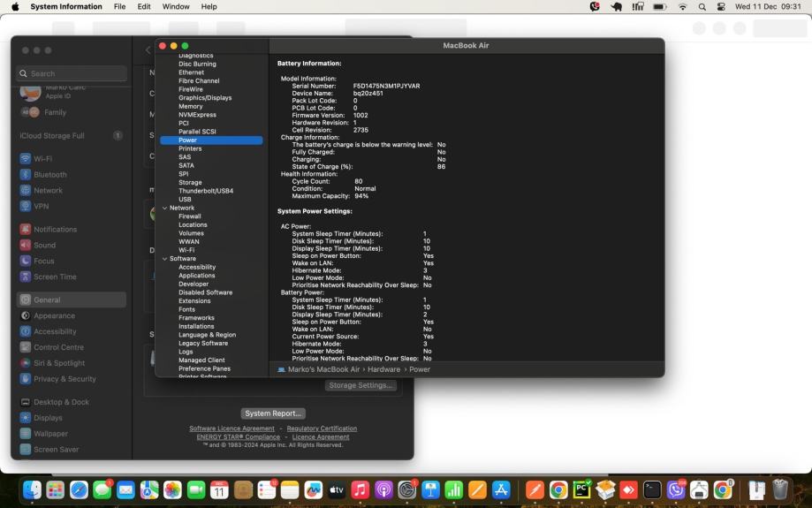Select Hardware in the path bar
Screen dimensions: 812x508
[x=383, y=369]
